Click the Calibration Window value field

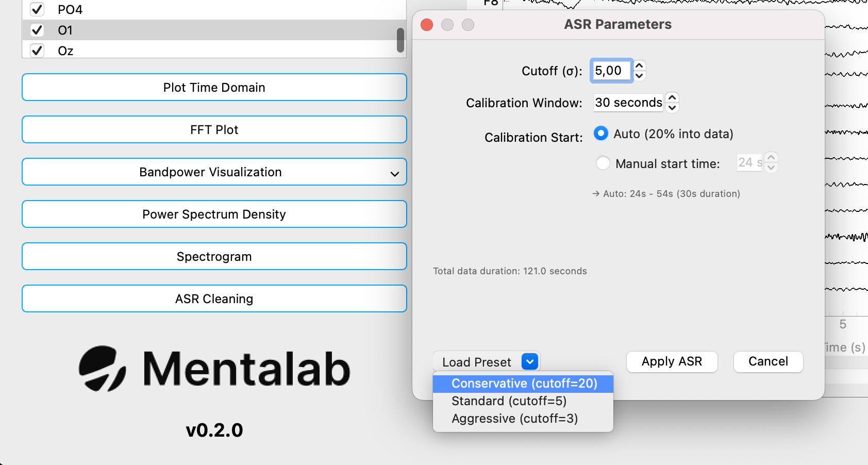pyautogui.click(x=628, y=103)
